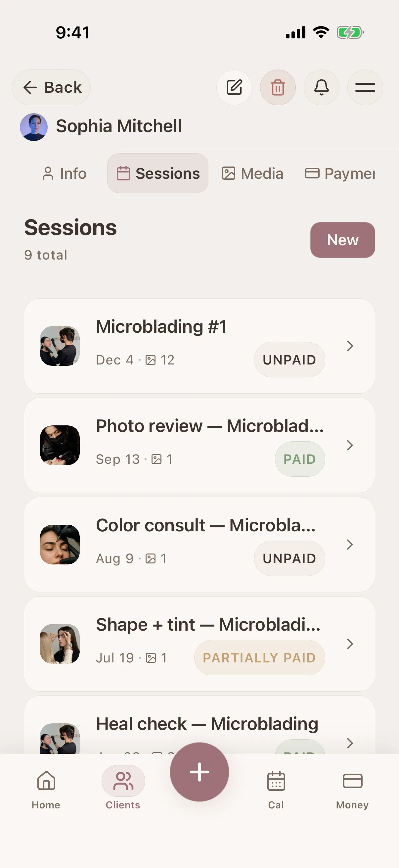The height and width of the screenshot is (868, 399).
Task: Expand Photo review session chevron
Action: pyautogui.click(x=350, y=445)
